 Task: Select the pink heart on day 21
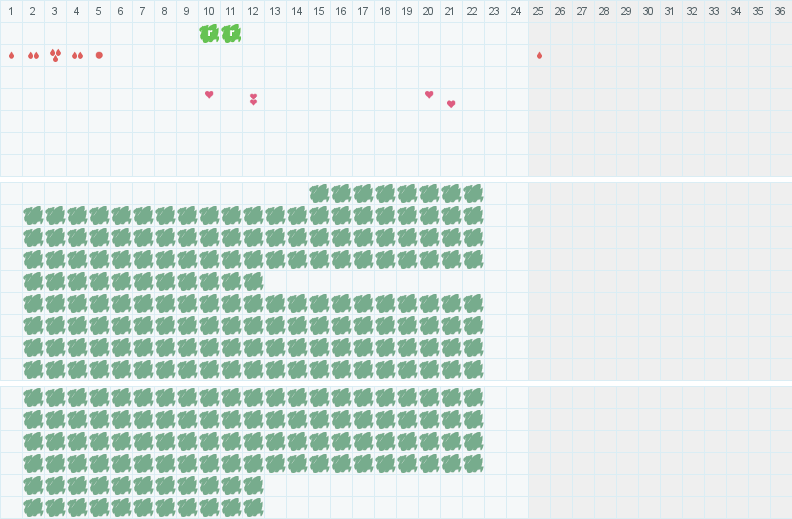451,104
